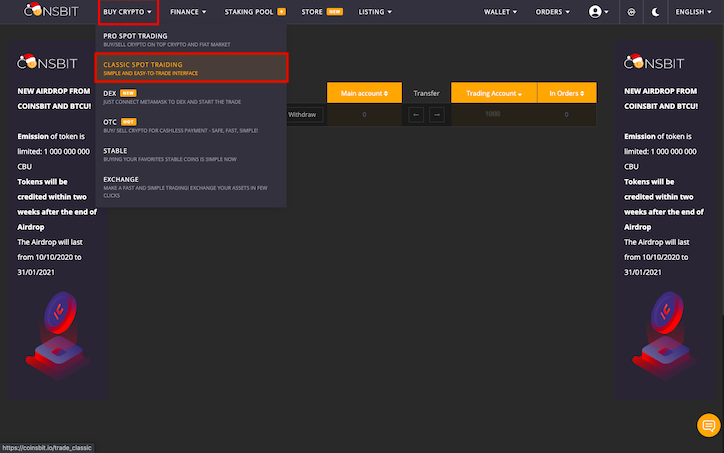
Task: Select OTC menu item
Action: coord(191,126)
